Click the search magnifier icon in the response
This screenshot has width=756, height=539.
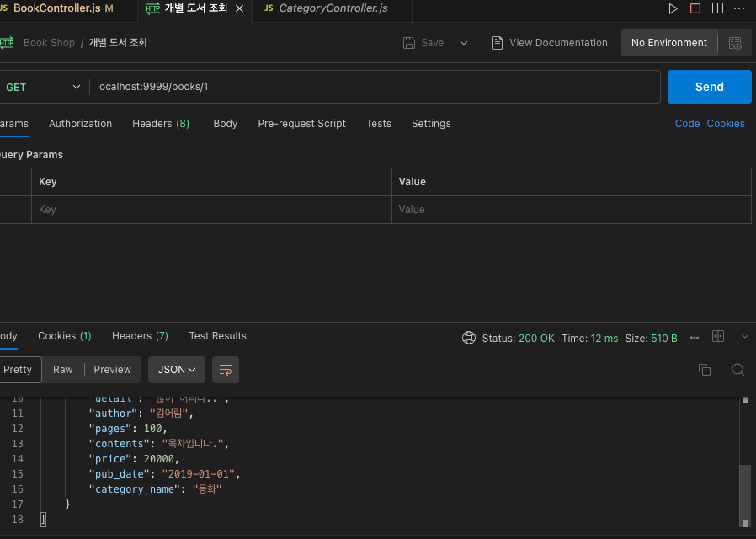point(737,370)
